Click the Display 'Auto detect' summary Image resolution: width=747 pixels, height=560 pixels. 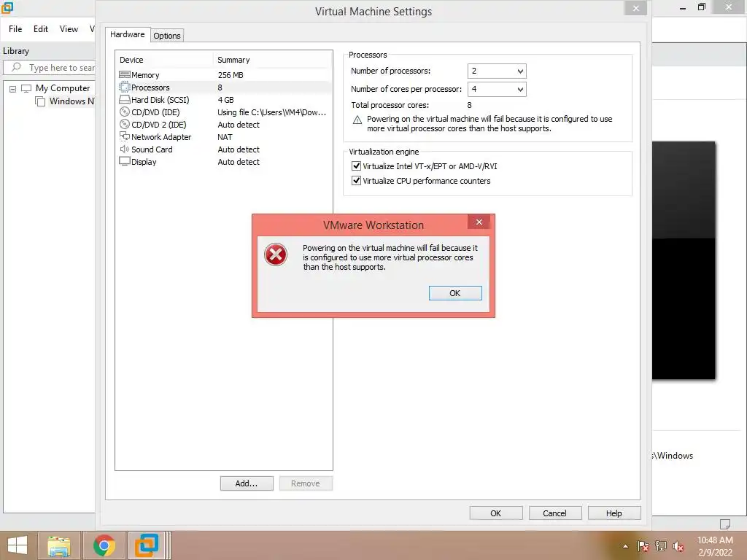pyautogui.click(x=239, y=161)
